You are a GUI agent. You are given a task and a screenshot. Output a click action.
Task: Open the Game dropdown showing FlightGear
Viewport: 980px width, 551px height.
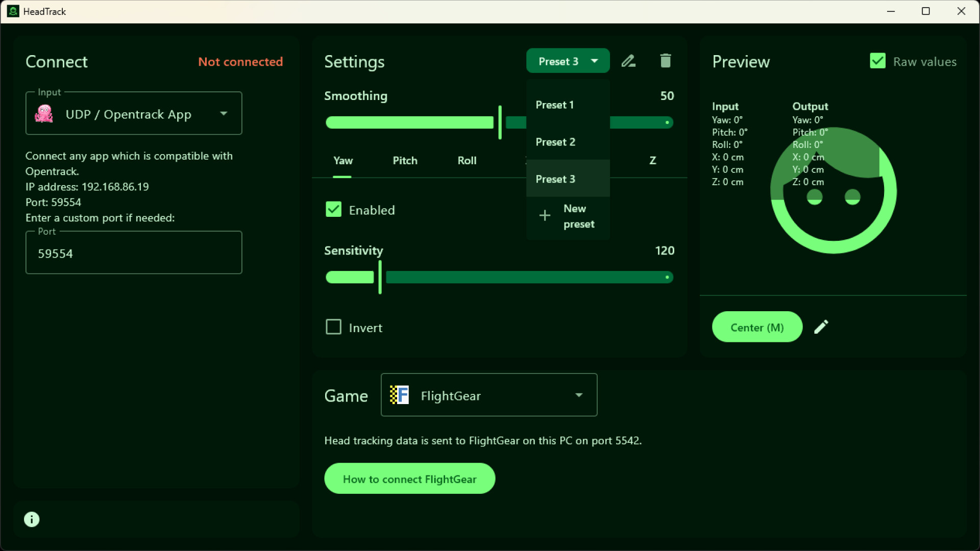(578, 395)
